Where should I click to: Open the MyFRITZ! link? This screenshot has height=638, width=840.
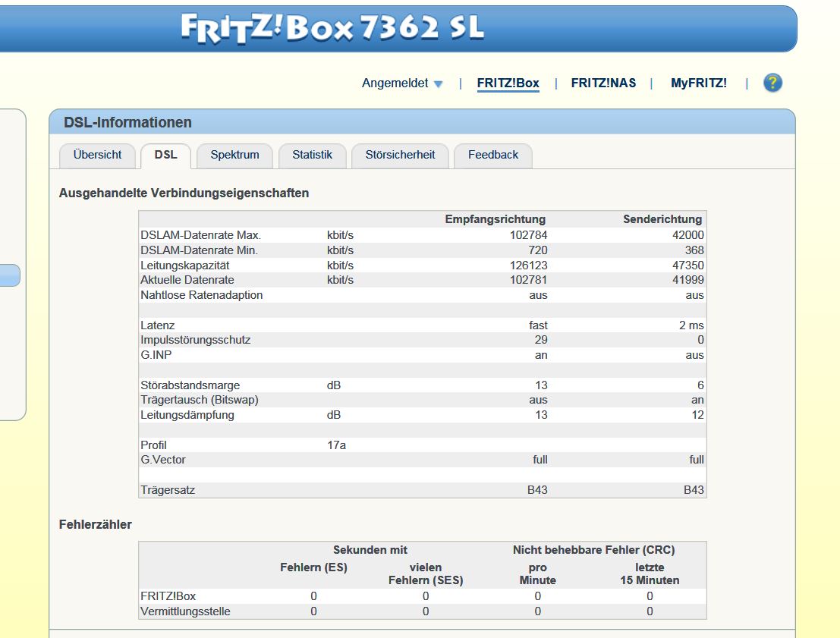tap(699, 83)
